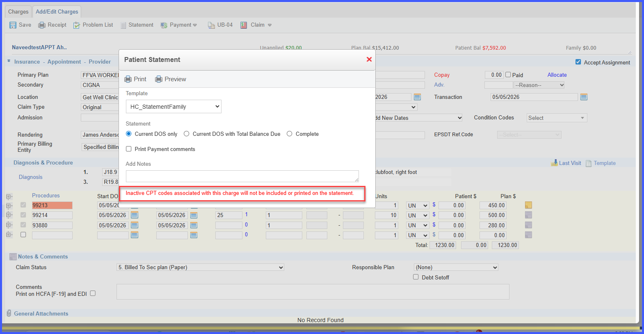Enable Print Payment comments checkbox

[x=129, y=149]
